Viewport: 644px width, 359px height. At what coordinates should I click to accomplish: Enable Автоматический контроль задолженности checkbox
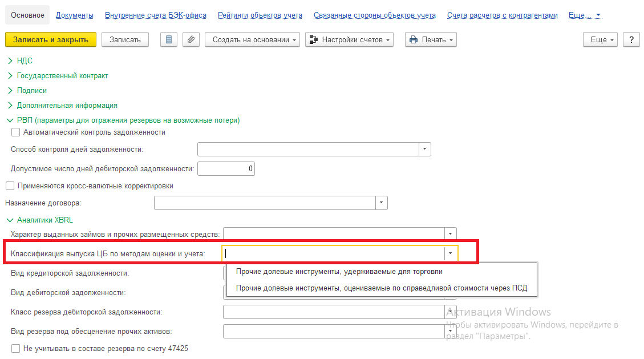click(x=16, y=132)
